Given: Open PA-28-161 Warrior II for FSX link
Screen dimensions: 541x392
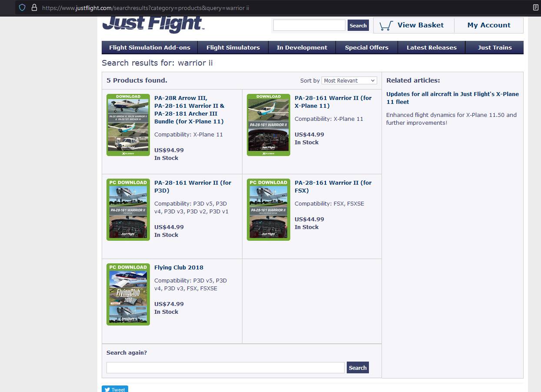Looking at the screenshot, I should point(333,186).
